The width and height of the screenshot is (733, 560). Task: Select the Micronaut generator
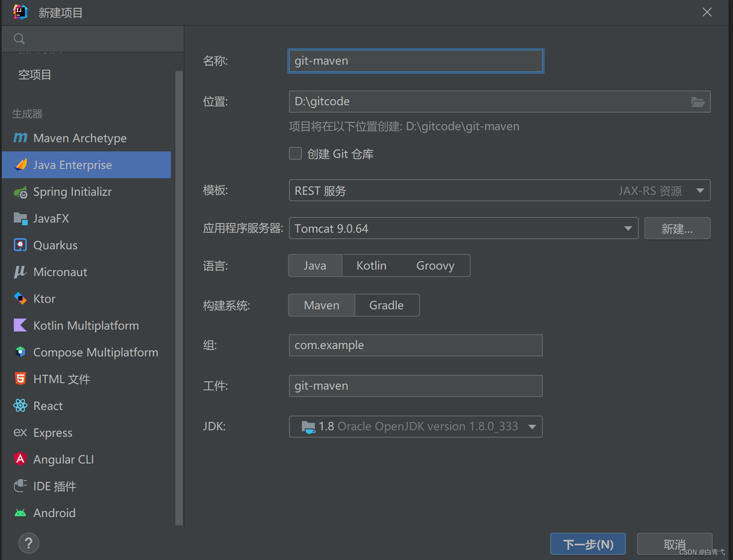tap(86, 272)
